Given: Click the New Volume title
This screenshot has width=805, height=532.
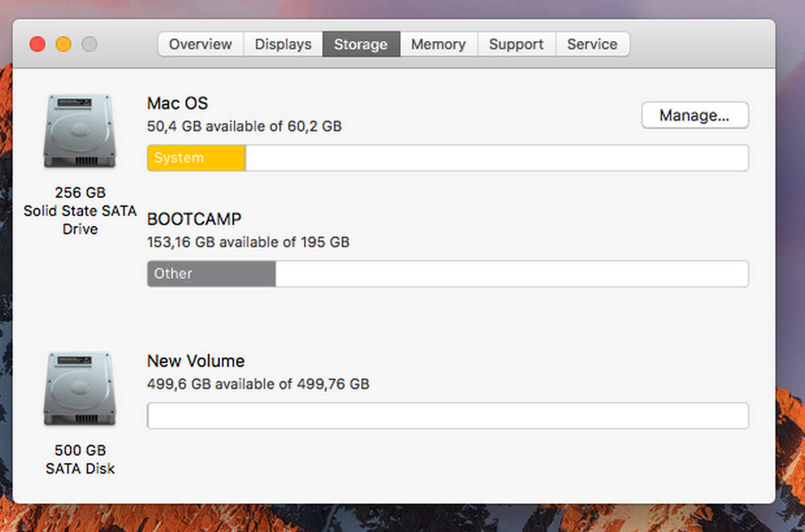Looking at the screenshot, I should click(x=196, y=361).
